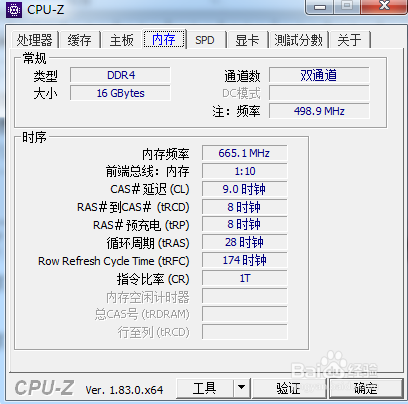
Task: Click the empty 总CAS号 (tRDRAM) field
Action: [244, 314]
